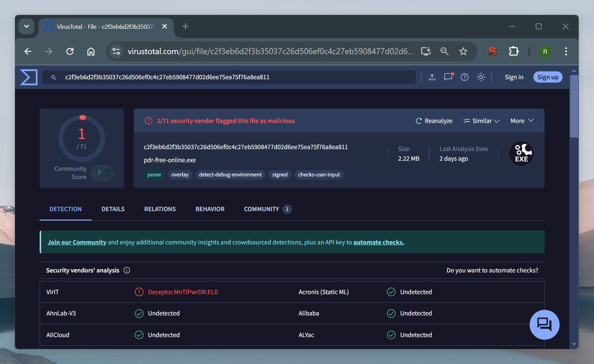The width and height of the screenshot is (594, 364).
Task: Open the automate checks link
Action: [x=379, y=242]
